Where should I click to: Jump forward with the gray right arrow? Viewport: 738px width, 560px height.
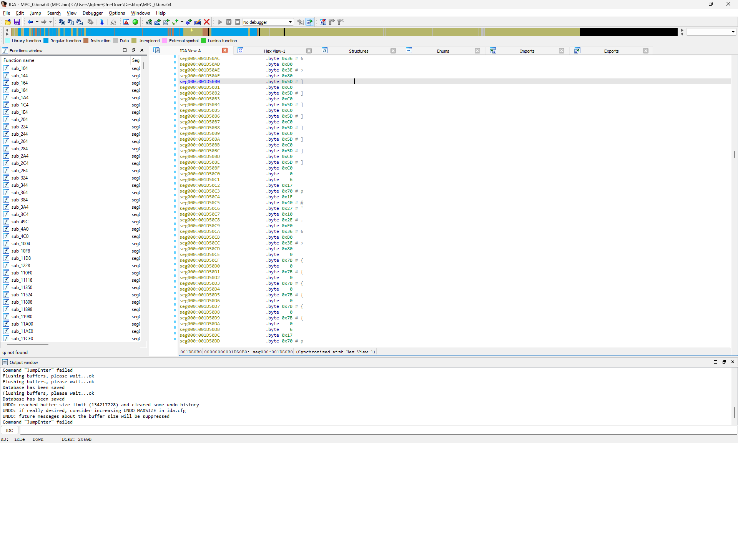pos(44,22)
